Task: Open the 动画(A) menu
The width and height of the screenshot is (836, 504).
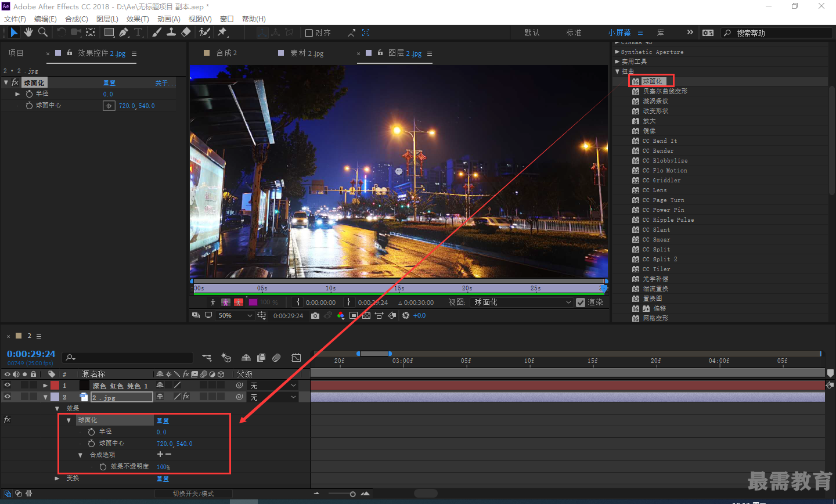Action: (168, 19)
